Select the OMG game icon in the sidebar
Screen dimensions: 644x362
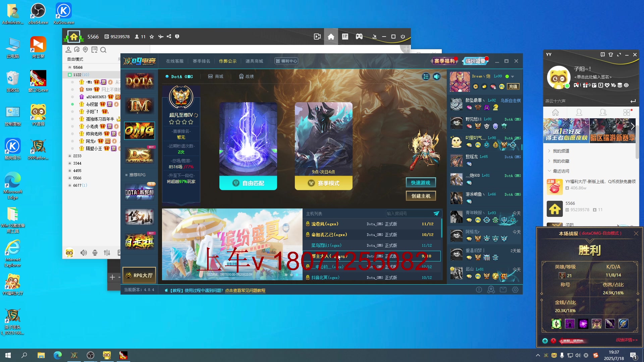point(139,131)
